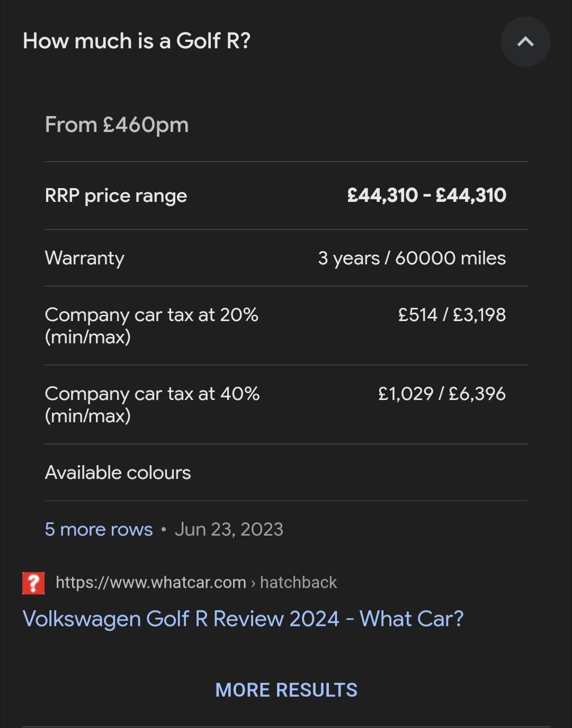
Task: Click the 'Available colours' row
Action: (118, 473)
